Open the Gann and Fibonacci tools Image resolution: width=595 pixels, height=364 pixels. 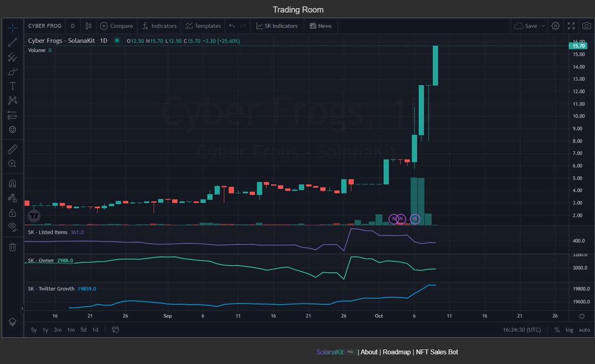point(12,57)
